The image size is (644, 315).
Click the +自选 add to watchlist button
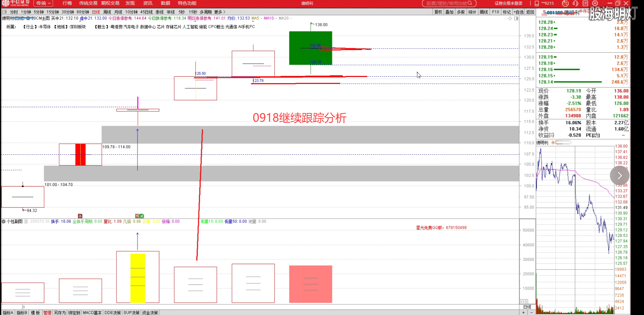pos(518,12)
